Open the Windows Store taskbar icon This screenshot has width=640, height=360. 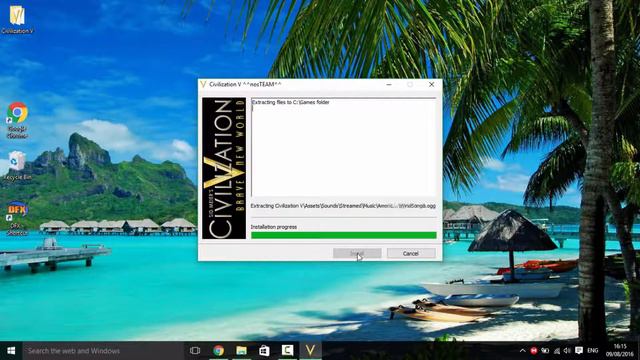coord(264,351)
